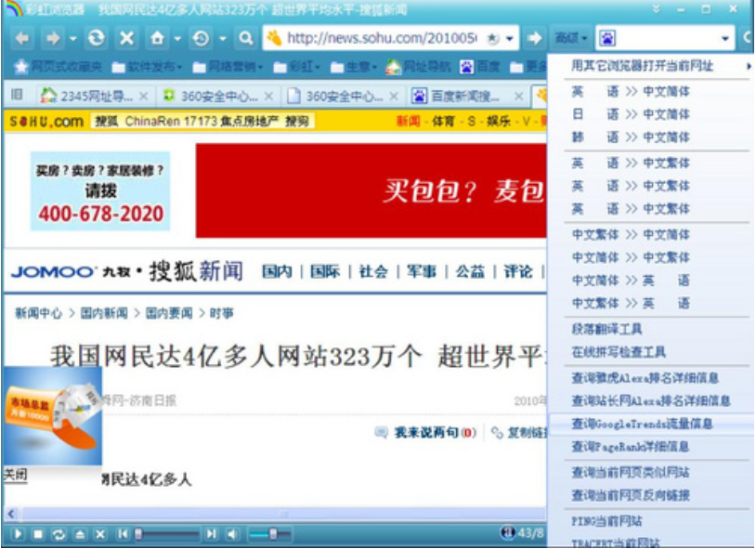Open the ChinaRen link in Sohu header

click(x=152, y=121)
